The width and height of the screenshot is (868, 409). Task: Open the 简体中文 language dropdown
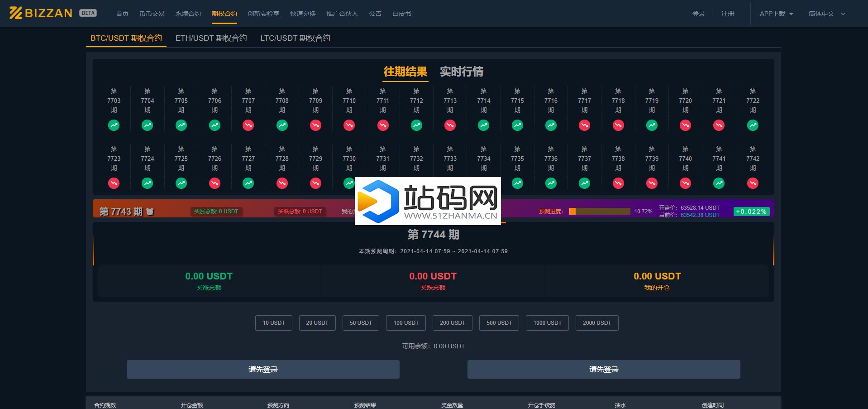point(826,14)
